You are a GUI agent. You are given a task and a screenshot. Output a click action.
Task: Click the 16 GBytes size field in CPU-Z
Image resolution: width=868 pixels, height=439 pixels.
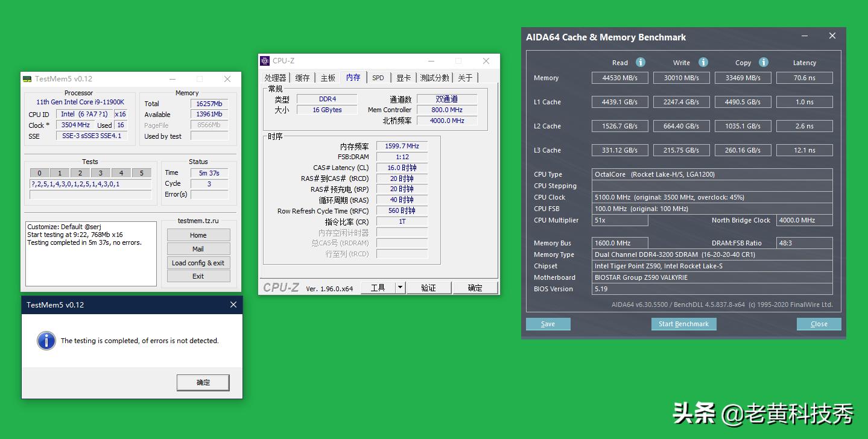[327, 110]
